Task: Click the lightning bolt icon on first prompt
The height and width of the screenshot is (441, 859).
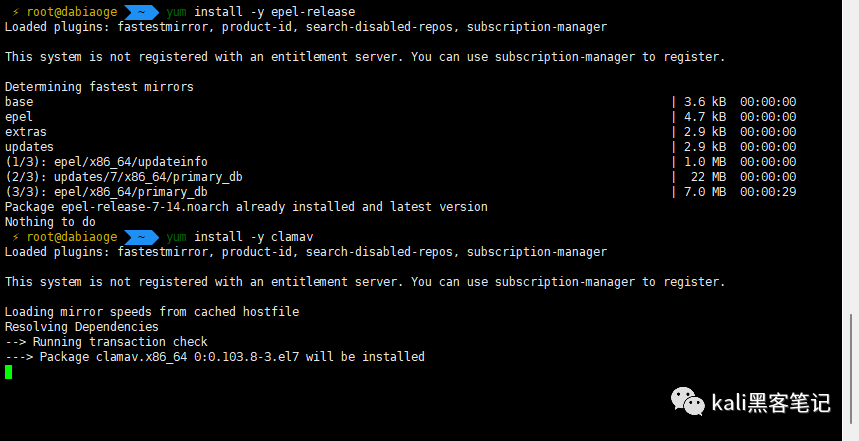Action: pos(16,12)
